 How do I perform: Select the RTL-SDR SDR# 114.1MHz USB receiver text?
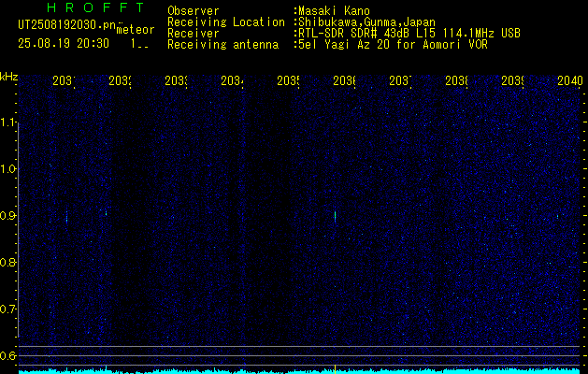[409, 34]
